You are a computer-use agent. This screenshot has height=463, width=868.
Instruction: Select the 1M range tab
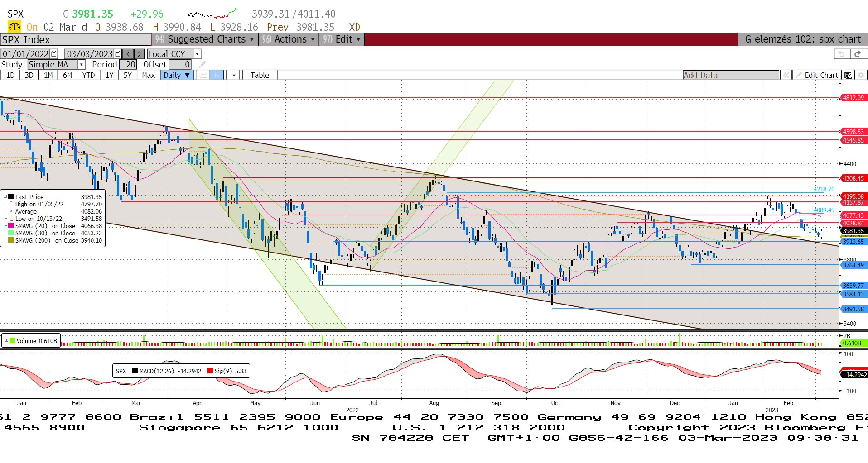pyautogui.click(x=48, y=75)
